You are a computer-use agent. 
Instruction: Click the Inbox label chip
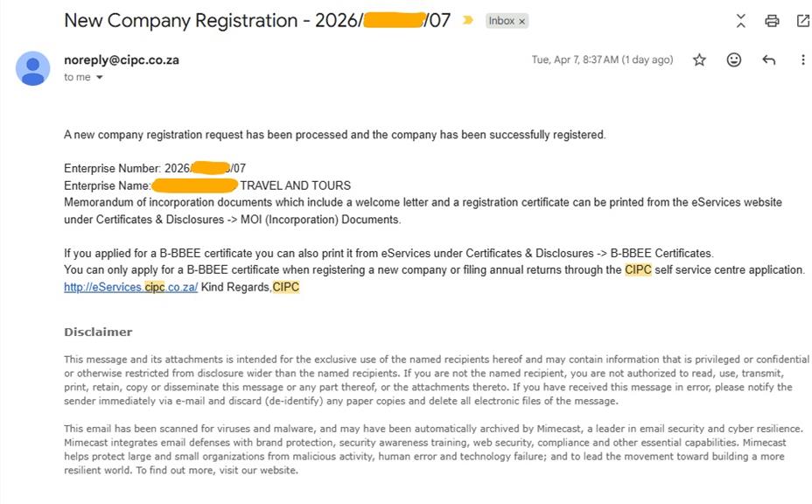[501, 21]
